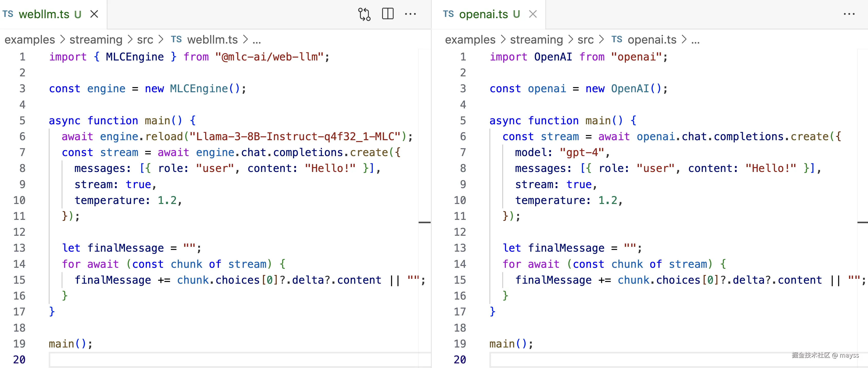
Task: Click TS file icon on openai.ts tab
Action: pos(448,14)
